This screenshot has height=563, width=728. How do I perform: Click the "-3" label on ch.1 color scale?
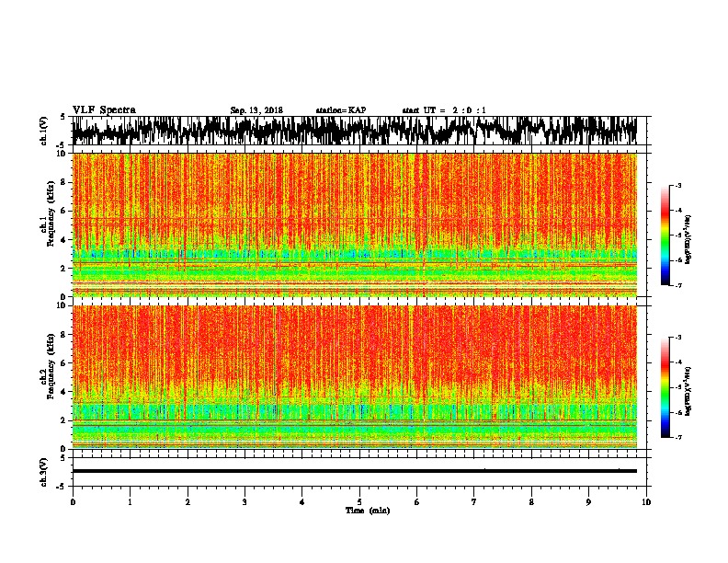pos(677,185)
